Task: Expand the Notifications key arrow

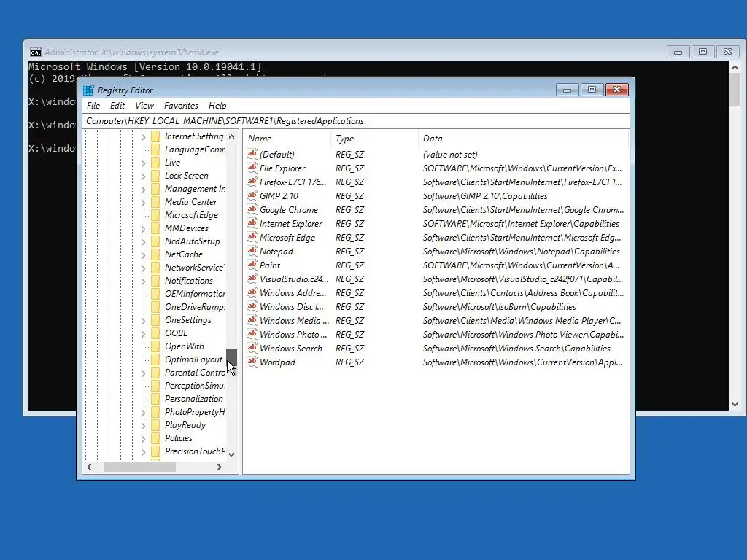Action: pyautogui.click(x=144, y=281)
